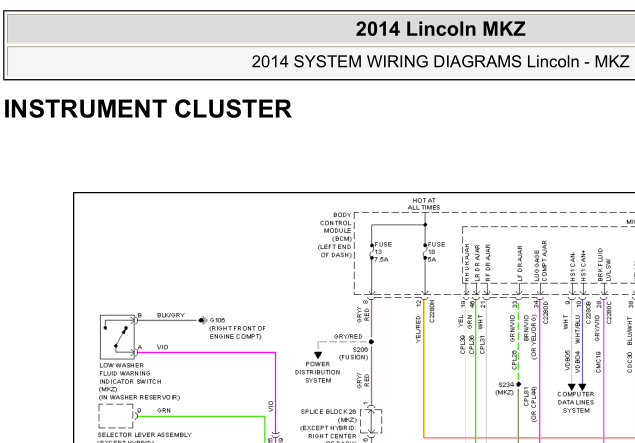Click the washer fluid switch symbol
This screenshot has height=443, width=635.
[x=117, y=337]
